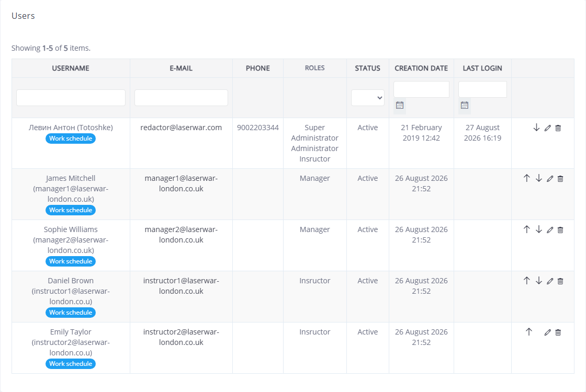The height and width of the screenshot is (392, 586).
Task: Move Emily Taylor row up
Action: click(529, 332)
